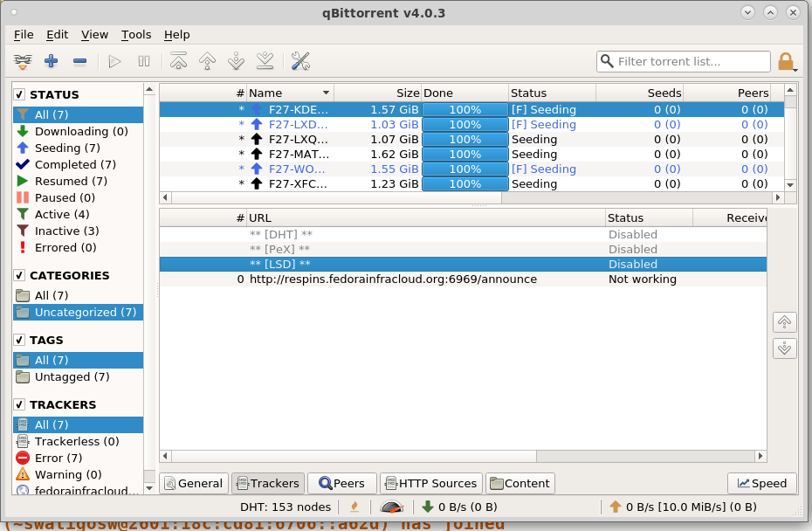Open the Help menu
Viewport: 812px width, 531px height.
coord(176,35)
